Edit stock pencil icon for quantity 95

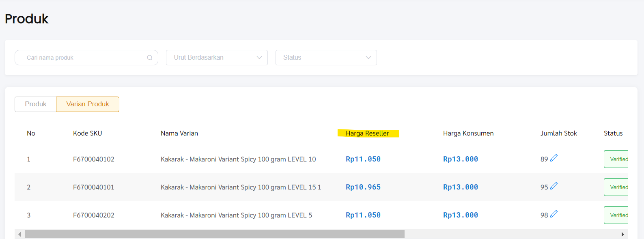[554, 186]
